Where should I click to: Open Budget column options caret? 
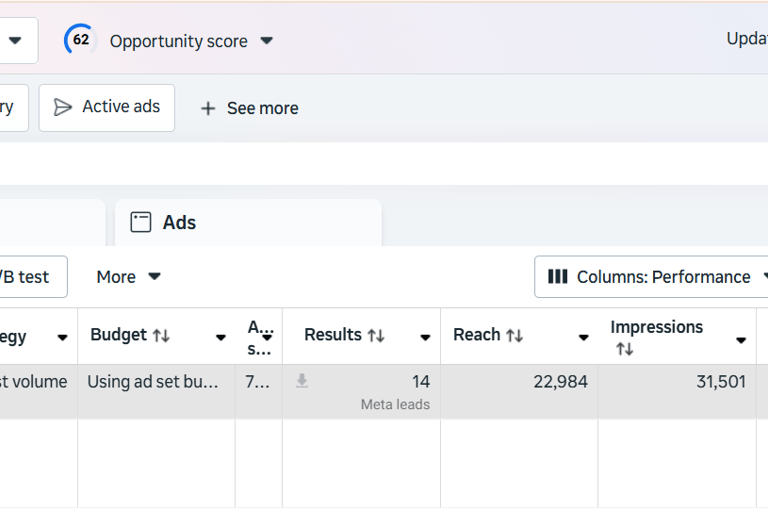pos(221,338)
